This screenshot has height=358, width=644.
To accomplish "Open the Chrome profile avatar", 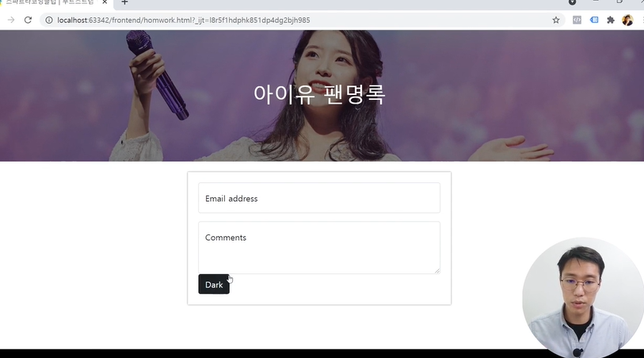I will tap(627, 20).
